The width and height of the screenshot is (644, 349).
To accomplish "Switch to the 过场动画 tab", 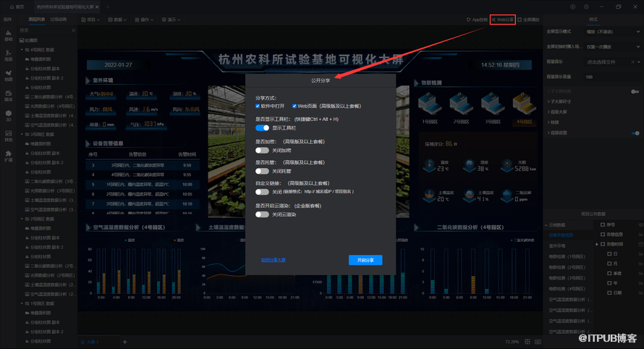I will 59,20.
